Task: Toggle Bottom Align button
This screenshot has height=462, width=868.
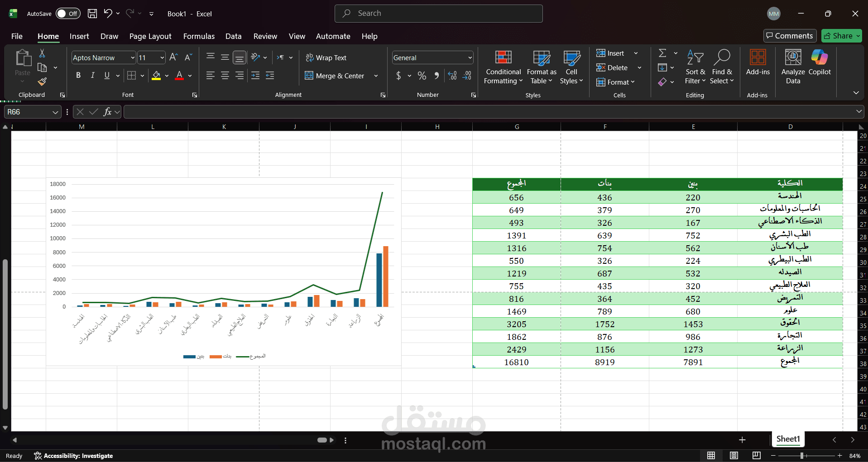Action: pos(240,57)
